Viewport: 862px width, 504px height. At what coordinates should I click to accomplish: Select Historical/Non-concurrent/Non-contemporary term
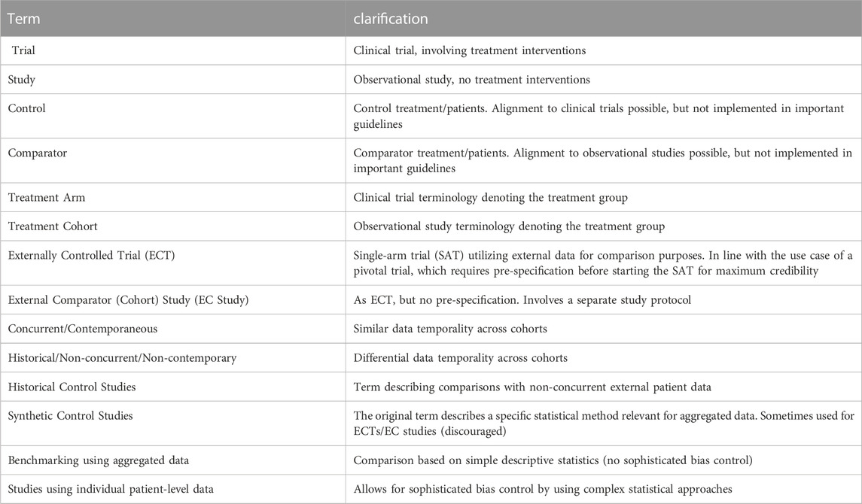(122, 358)
